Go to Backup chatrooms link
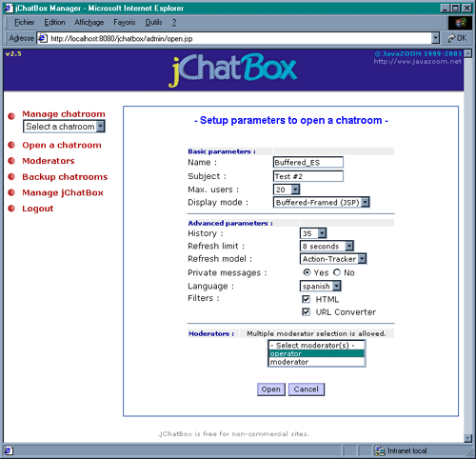Screen dimensions: 476x459 pos(65,177)
